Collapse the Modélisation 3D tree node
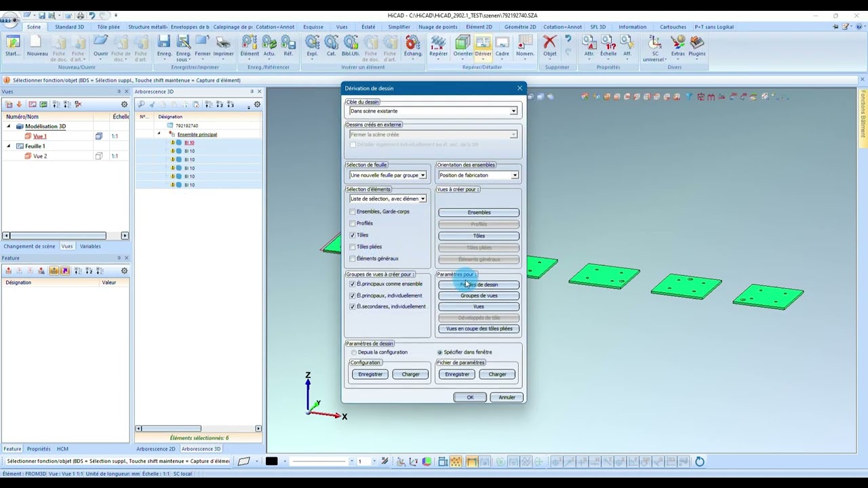Image resolution: width=868 pixels, height=488 pixels. (9, 127)
